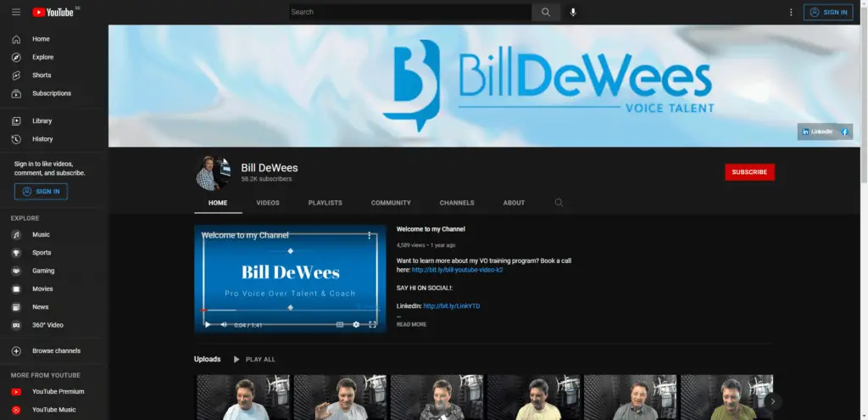The height and width of the screenshot is (420, 868).
Task: Open the featured video's three-dot menu
Action: (370, 236)
